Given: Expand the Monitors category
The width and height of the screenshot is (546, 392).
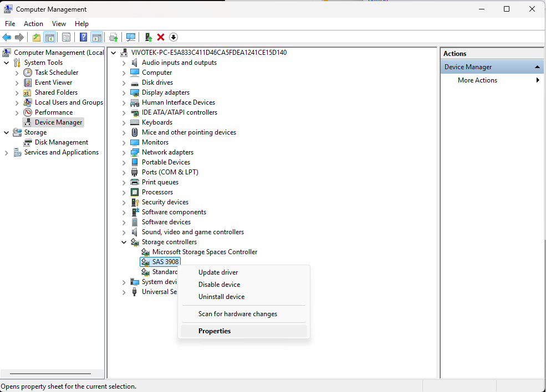Looking at the screenshot, I should (124, 143).
